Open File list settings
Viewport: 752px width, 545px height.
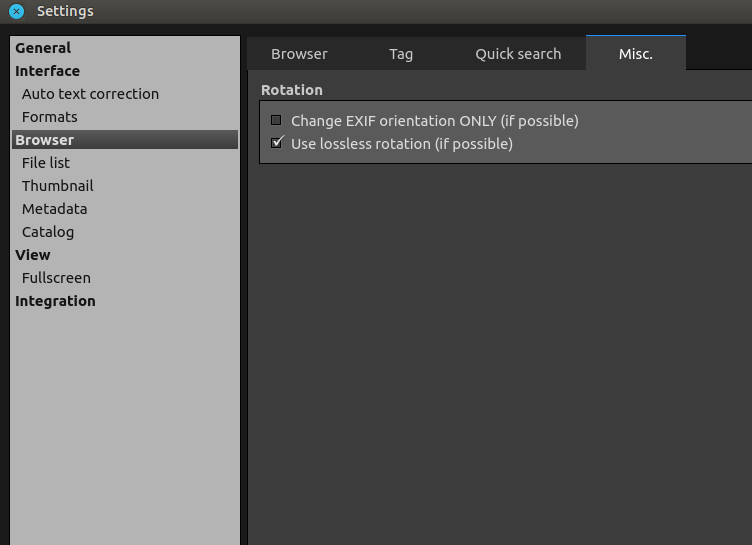click(x=46, y=163)
